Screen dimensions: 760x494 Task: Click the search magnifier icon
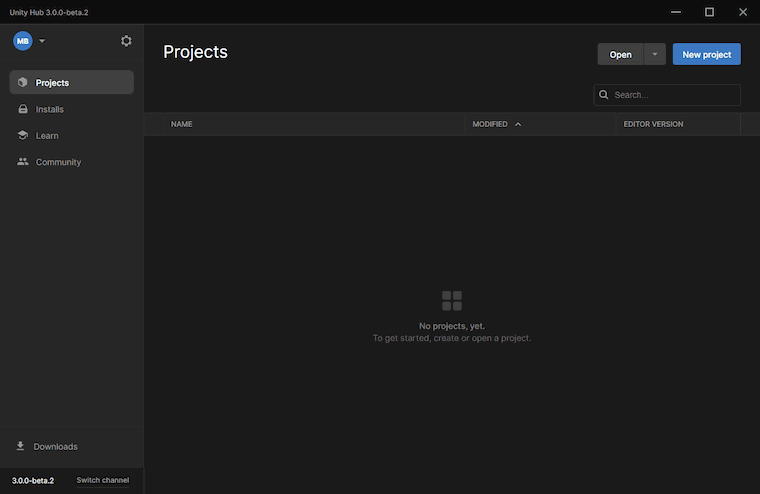604,95
